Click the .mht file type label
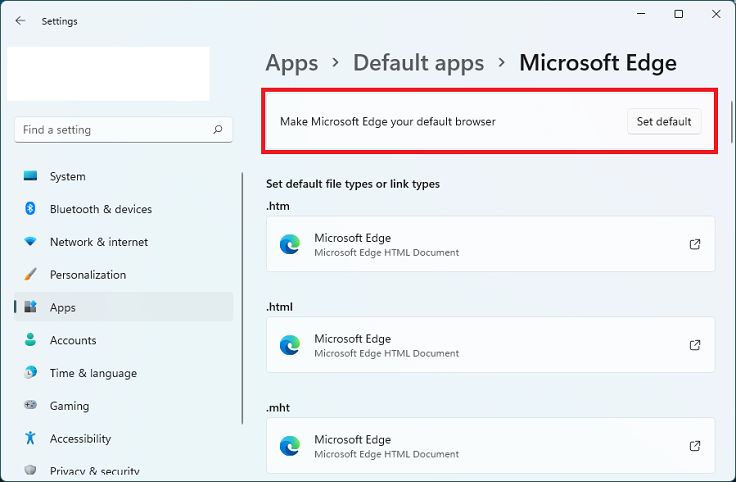Image resolution: width=736 pixels, height=482 pixels. (278, 407)
